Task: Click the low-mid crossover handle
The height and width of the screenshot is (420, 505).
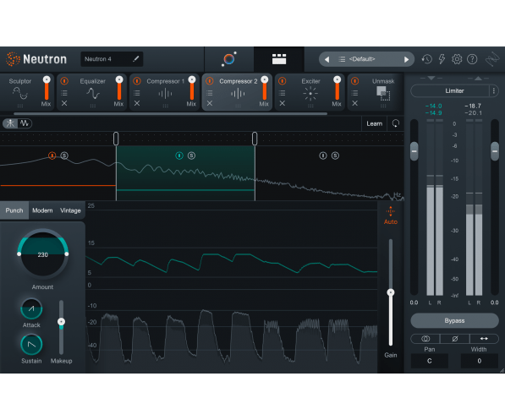Action: pyautogui.click(x=116, y=139)
